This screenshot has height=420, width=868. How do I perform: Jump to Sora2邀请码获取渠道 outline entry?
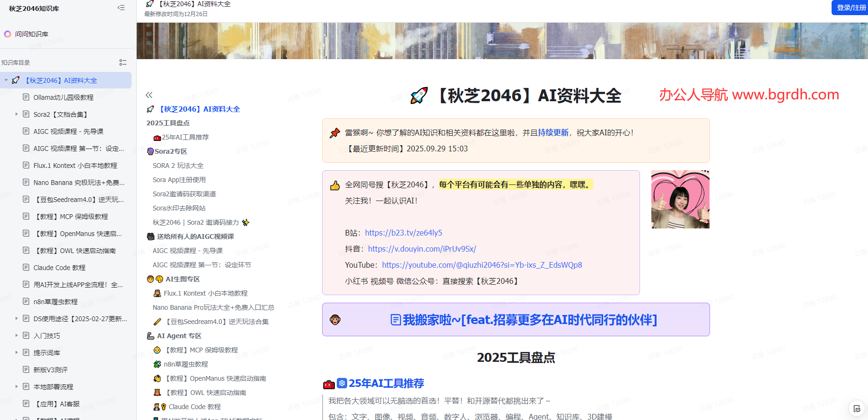coord(184,194)
